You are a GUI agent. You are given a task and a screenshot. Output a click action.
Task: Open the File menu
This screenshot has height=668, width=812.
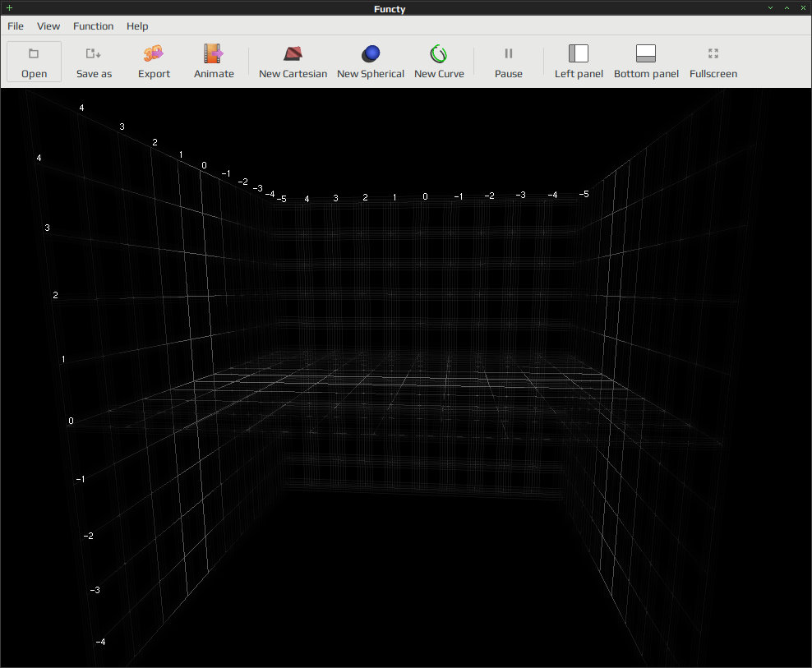coord(16,26)
